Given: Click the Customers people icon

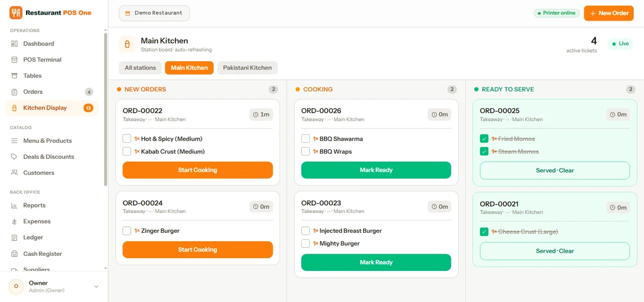Looking at the screenshot, I should [14, 173].
